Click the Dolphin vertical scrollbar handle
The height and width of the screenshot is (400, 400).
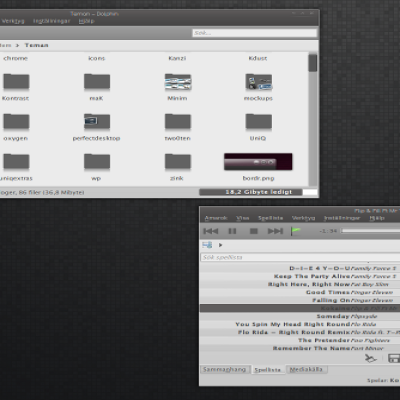click(313, 63)
